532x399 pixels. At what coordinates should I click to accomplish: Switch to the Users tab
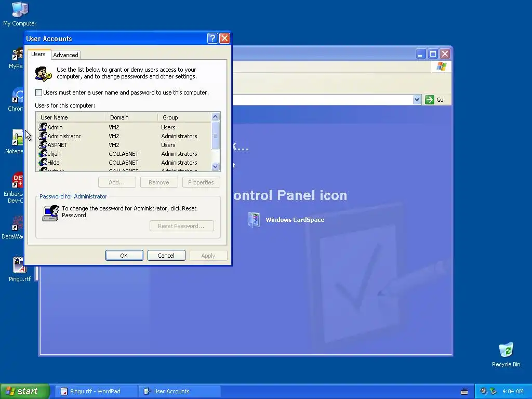pos(38,54)
